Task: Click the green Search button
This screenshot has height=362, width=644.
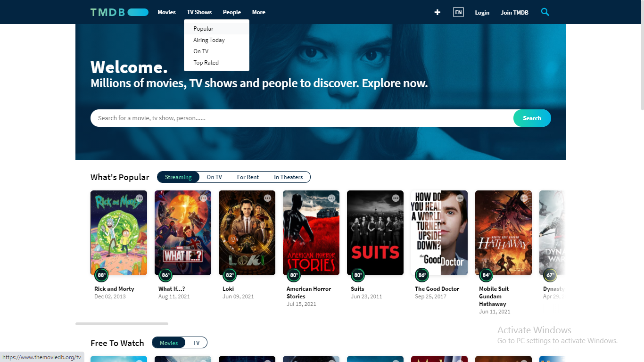Action: [532, 118]
